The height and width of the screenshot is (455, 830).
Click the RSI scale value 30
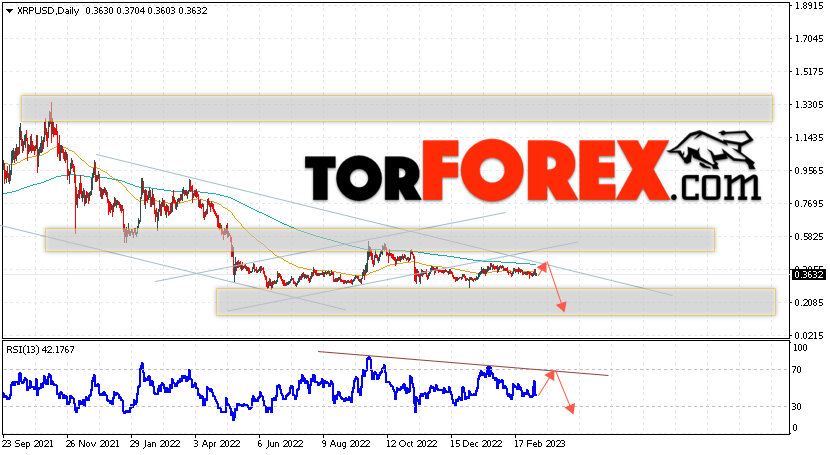(x=798, y=406)
